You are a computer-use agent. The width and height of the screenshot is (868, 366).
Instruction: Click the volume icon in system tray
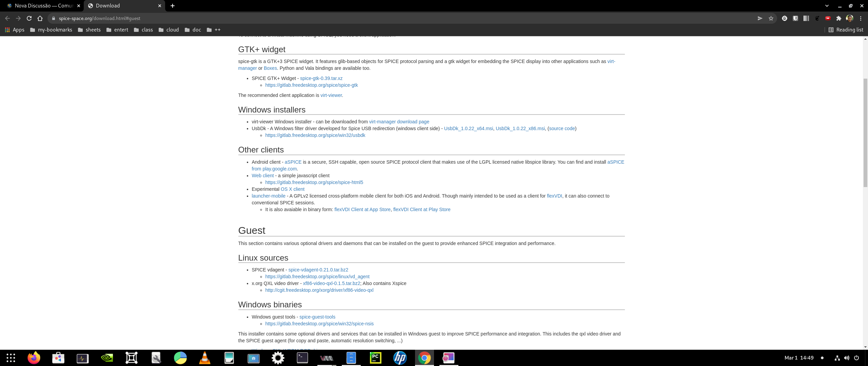point(847,358)
